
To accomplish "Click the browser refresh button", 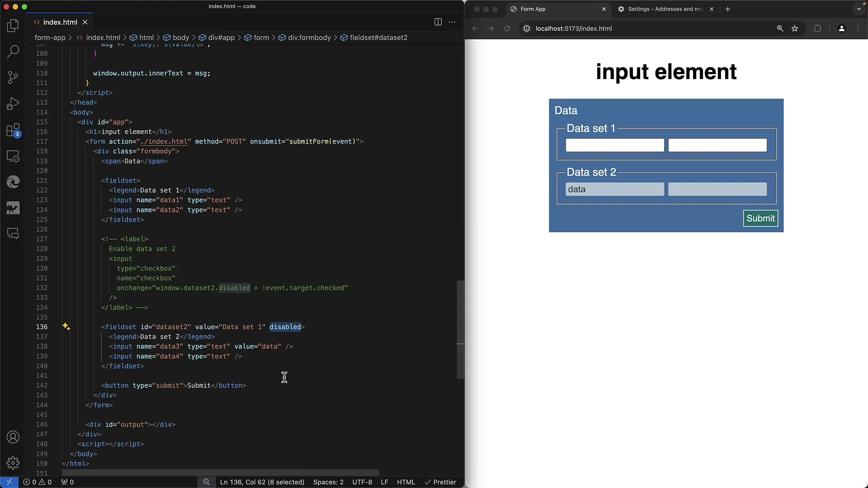I will click(x=507, y=28).
